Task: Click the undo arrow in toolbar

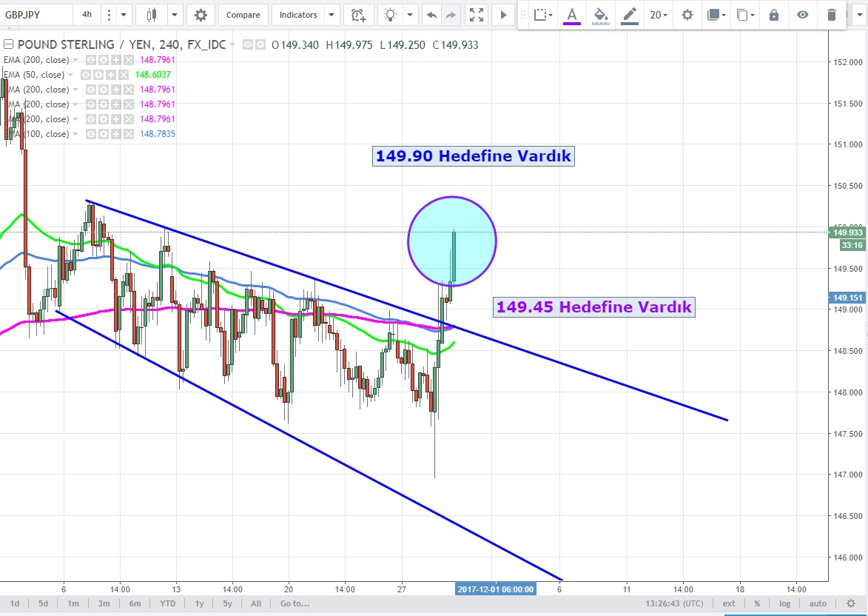Action: tap(432, 15)
